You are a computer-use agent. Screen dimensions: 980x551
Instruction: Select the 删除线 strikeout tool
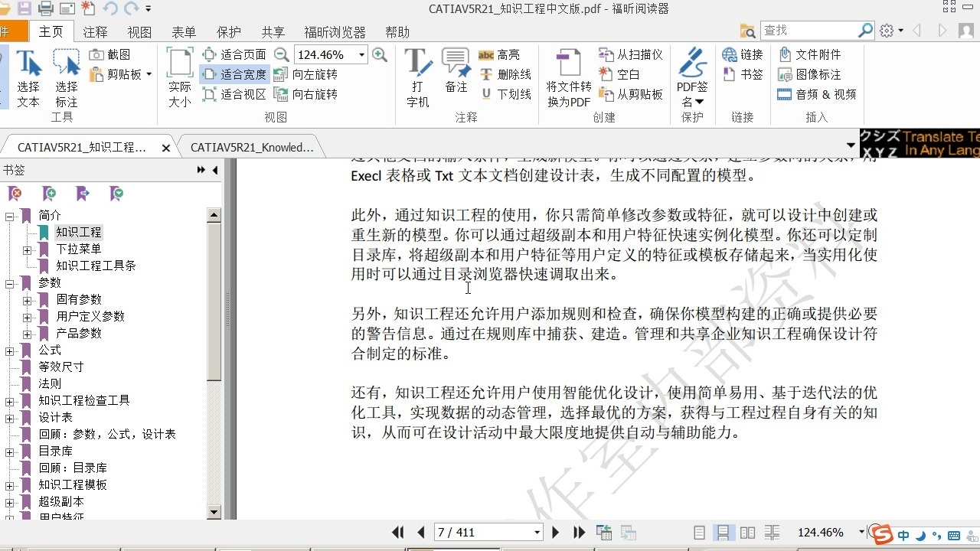pos(505,74)
